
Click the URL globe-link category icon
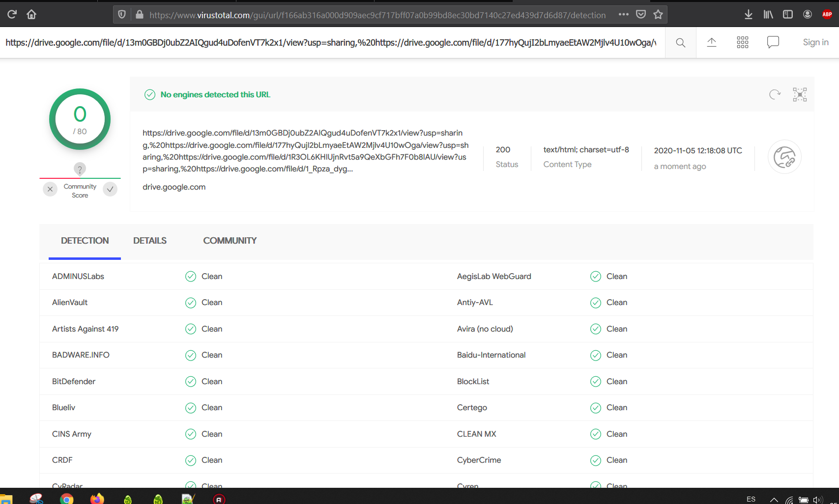point(784,157)
